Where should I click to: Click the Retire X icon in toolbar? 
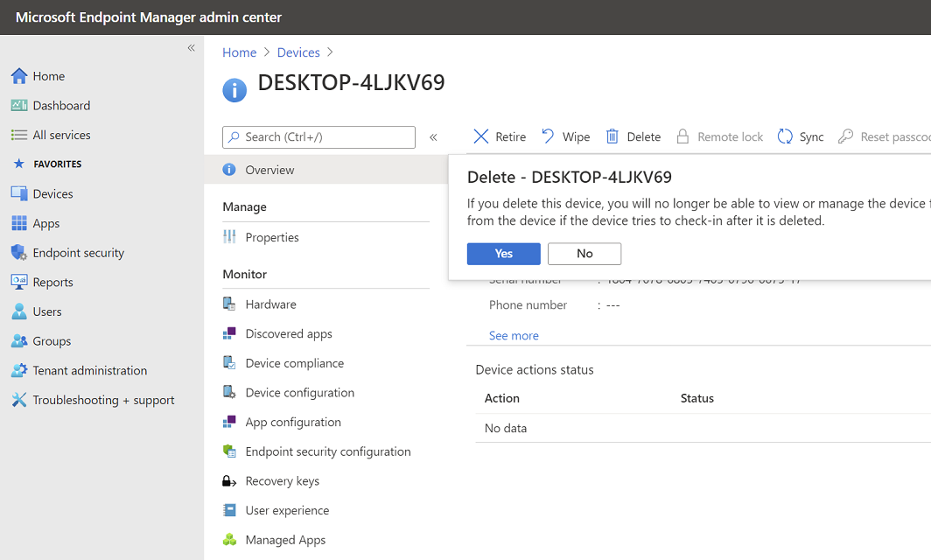(x=481, y=136)
